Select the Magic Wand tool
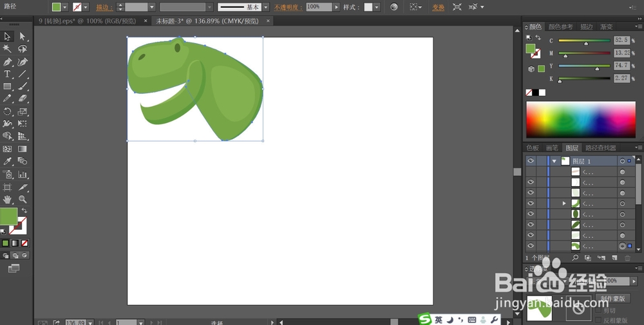 coord(7,49)
